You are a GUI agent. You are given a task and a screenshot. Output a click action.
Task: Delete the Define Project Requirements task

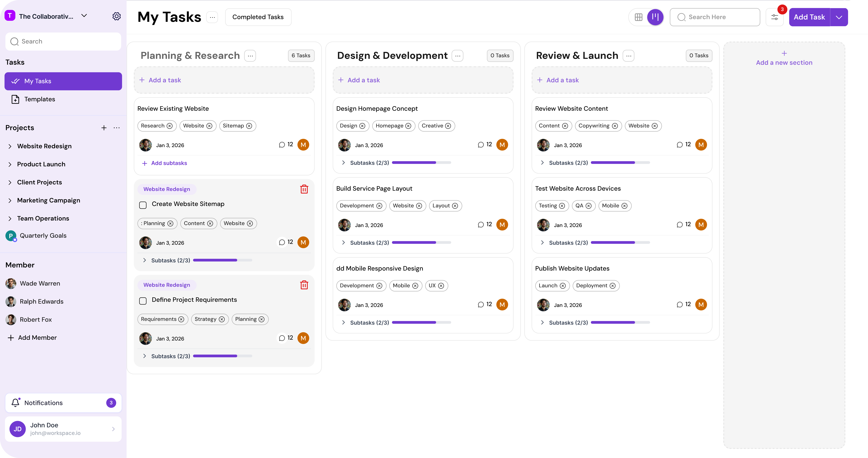point(304,285)
